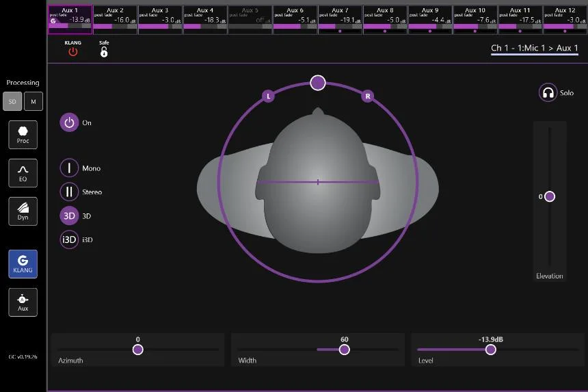The height and width of the screenshot is (392, 588).
Task: Select the Aux 10 tab
Action: pos(475,20)
